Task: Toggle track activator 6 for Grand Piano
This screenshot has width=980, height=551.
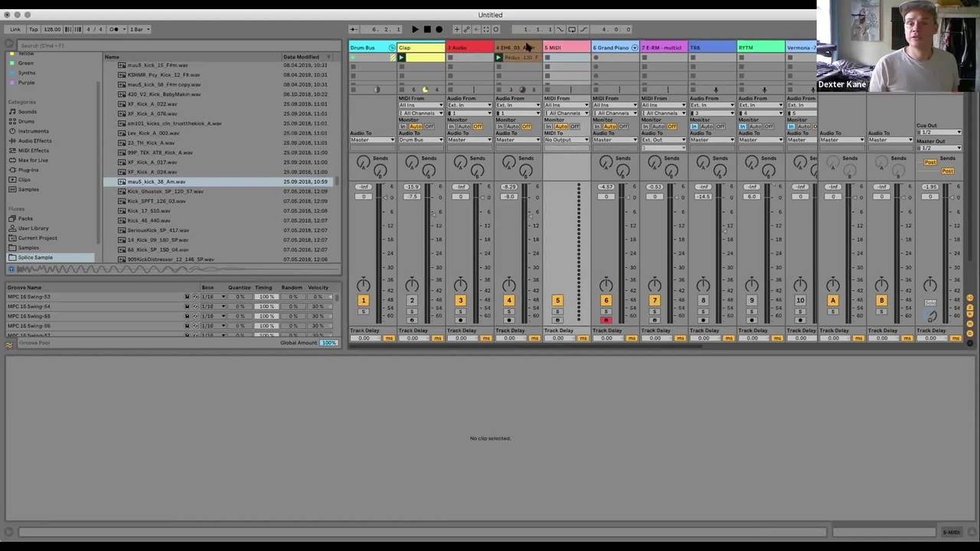Action: click(606, 301)
